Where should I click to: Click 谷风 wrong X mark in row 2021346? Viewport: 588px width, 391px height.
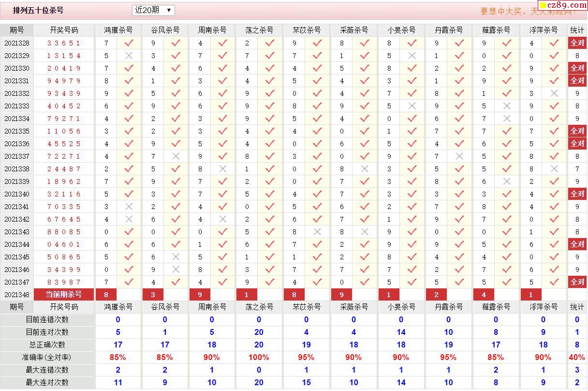tap(176, 270)
